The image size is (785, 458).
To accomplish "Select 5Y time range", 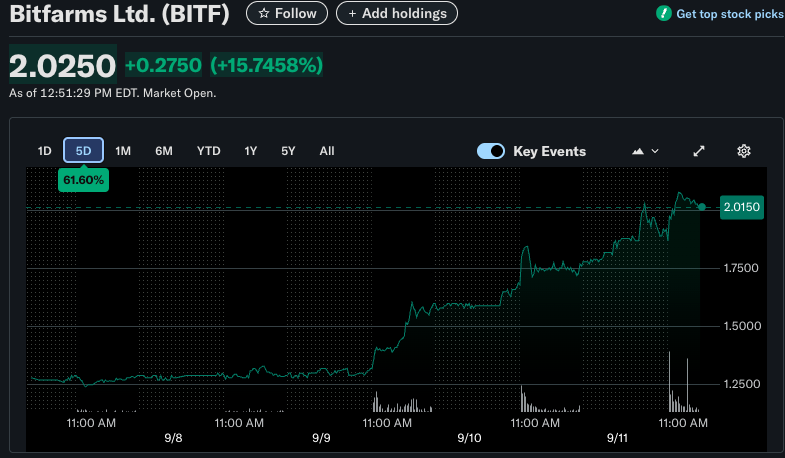I will [x=288, y=151].
